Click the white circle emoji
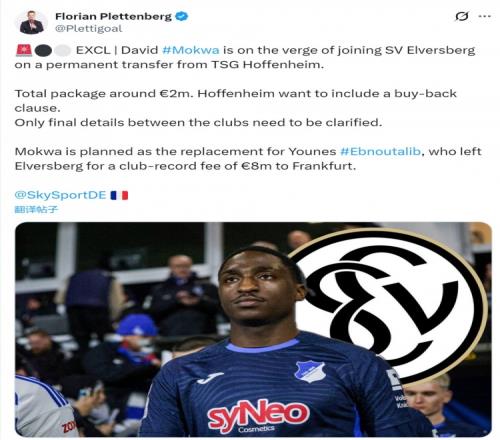 63,50
